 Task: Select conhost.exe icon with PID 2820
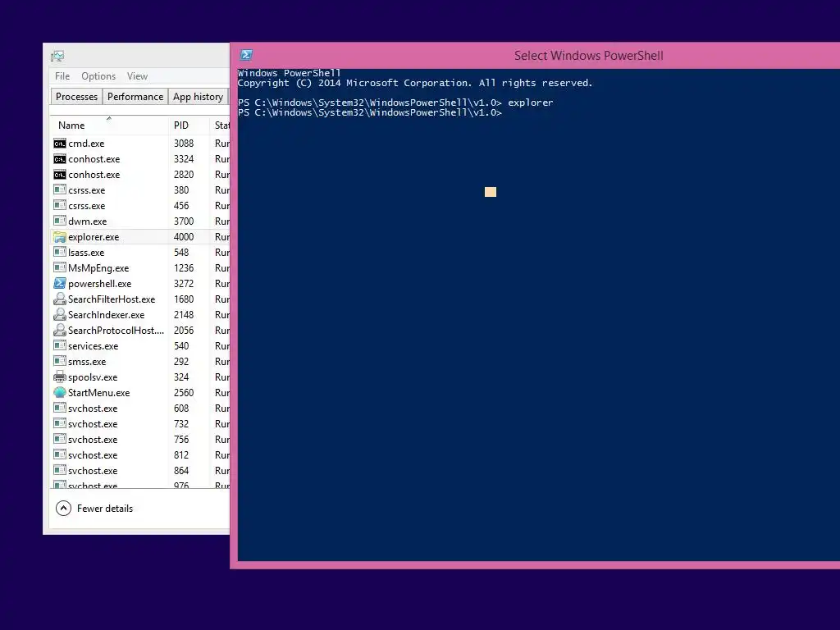tap(59, 175)
